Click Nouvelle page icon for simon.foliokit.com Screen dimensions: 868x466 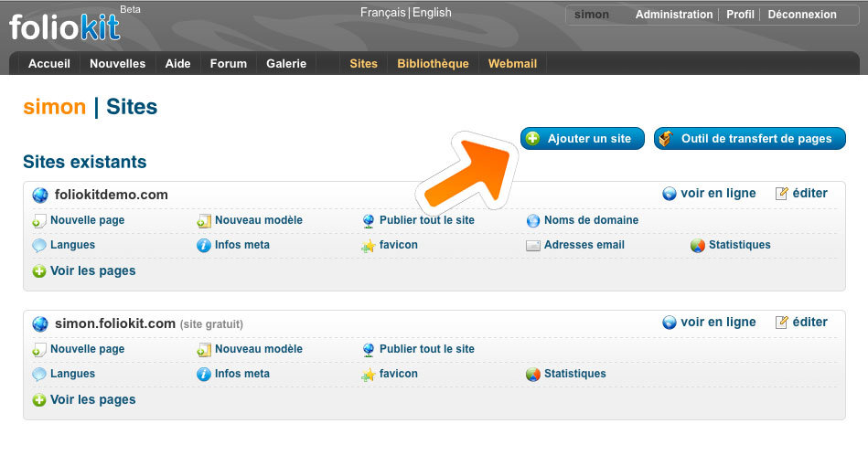(x=38, y=350)
